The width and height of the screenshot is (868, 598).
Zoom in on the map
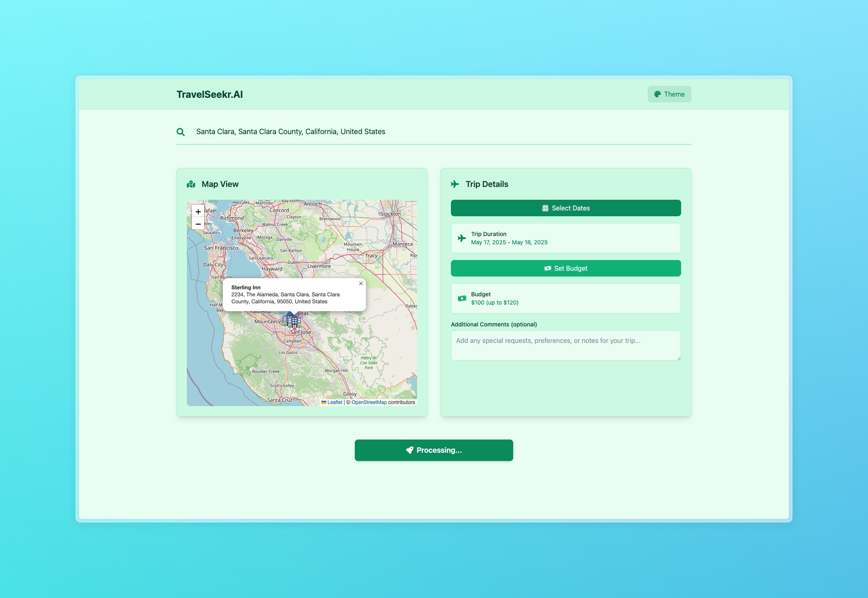pyautogui.click(x=198, y=212)
